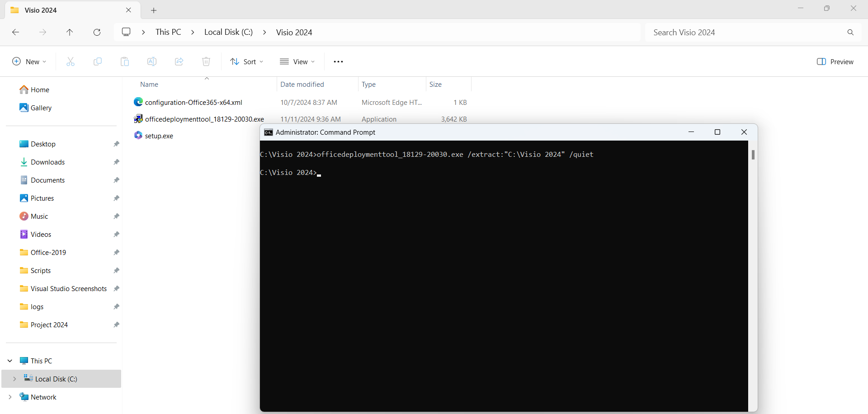Click the Cut scissors icon in toolbar
The height and width of the screenshot is (414, 868).
(x=71, y=61)
